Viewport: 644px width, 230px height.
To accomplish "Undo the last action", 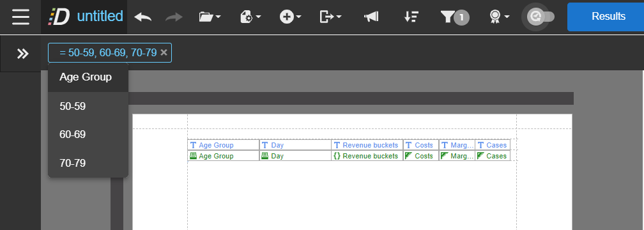I will 142,17.
